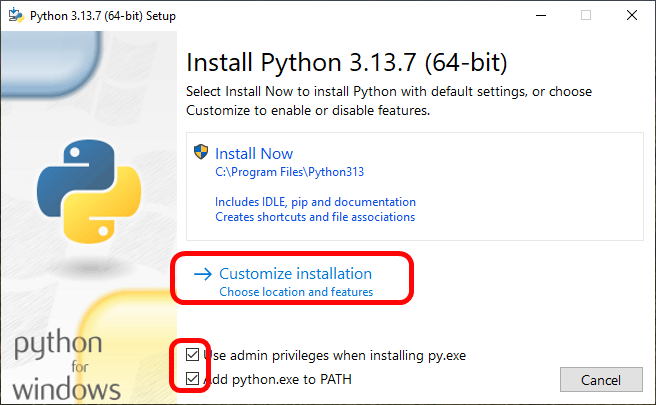Click the 'Add python.exe to PATH' label text

pyautogui.click(x=278, y=379)
